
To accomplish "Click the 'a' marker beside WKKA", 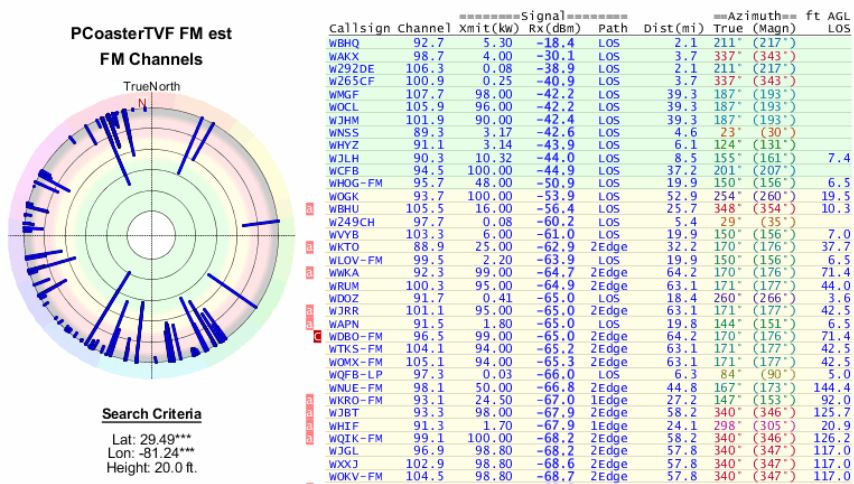I will 311,271.
